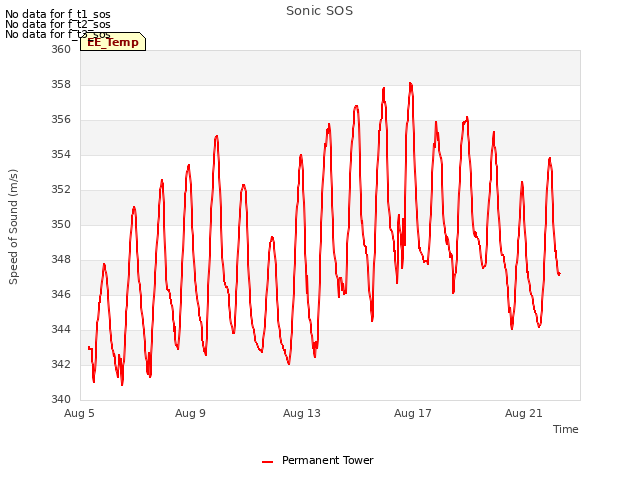640x480 pixels.
Task: Click the Time axis title
Action: (x=566, y=429)
